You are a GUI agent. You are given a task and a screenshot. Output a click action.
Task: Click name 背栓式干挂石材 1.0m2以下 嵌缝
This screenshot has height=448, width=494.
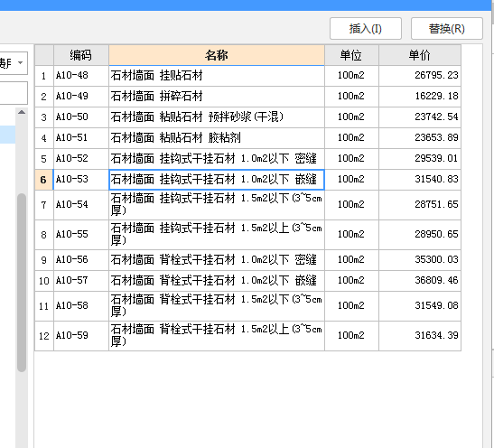click(217, 281)
